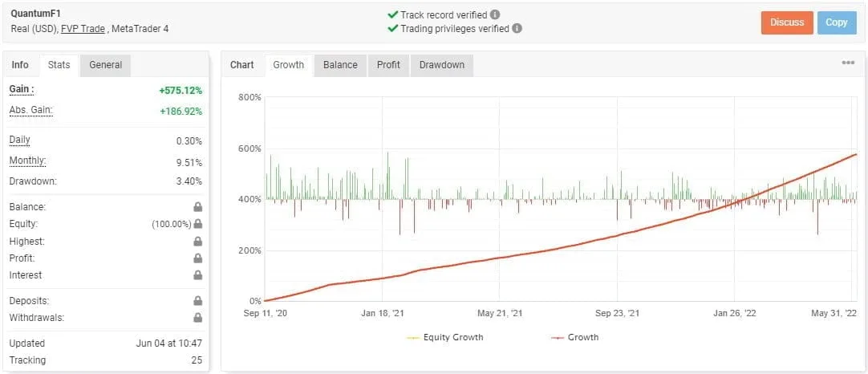Click the underlined Gain label
This screenshot has width=868, height=374.
pyautogui.click(x=21, y=89)
